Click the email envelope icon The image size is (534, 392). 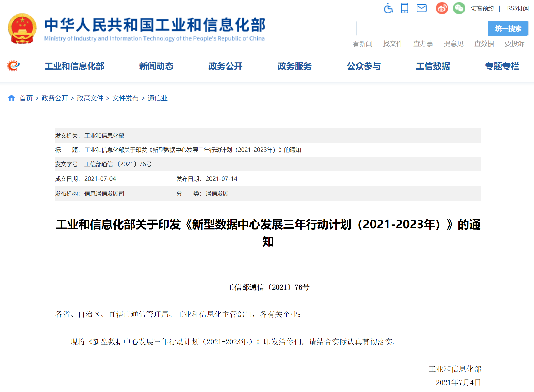tap(421, 8)
